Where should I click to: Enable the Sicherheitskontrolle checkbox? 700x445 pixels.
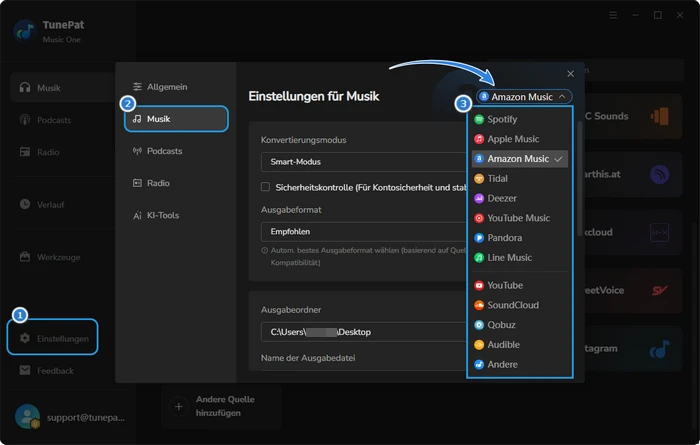[265, 187]
